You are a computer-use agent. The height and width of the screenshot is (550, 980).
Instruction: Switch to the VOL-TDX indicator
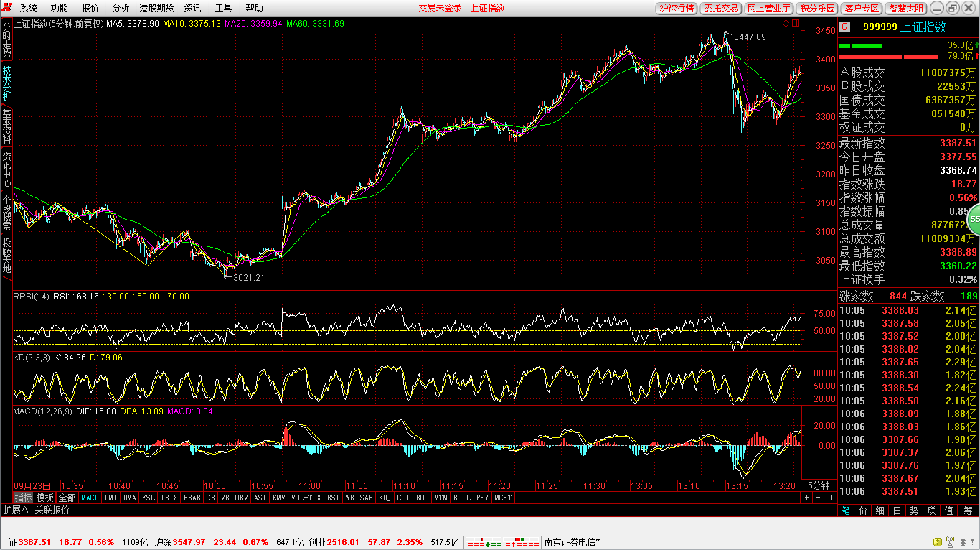[x=306, y=498]
